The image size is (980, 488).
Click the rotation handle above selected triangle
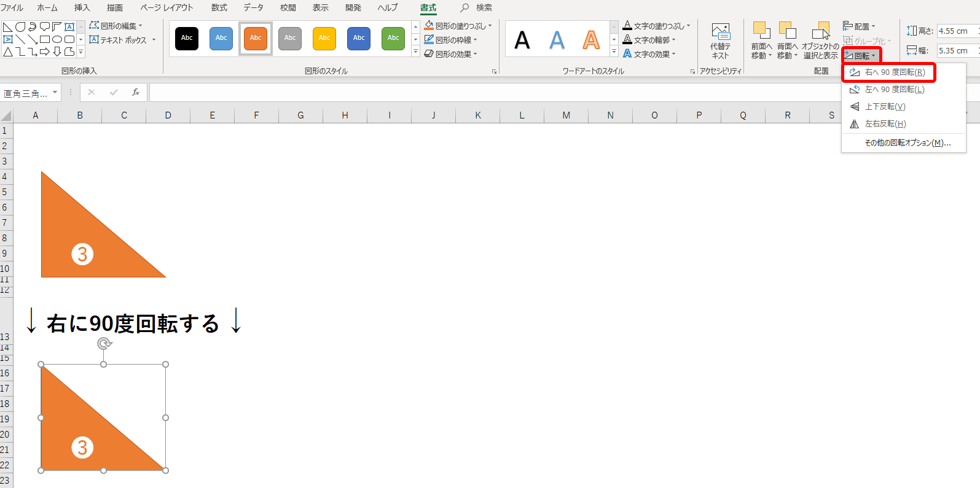104,344
